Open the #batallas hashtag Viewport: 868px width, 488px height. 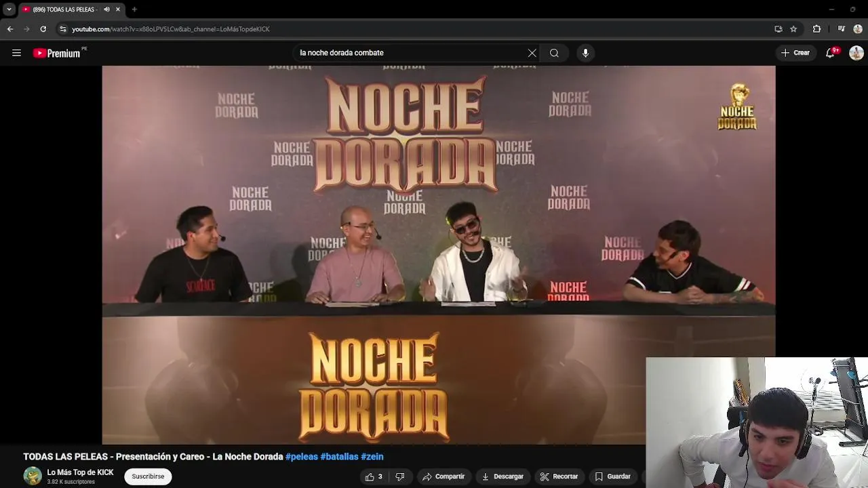339,457
